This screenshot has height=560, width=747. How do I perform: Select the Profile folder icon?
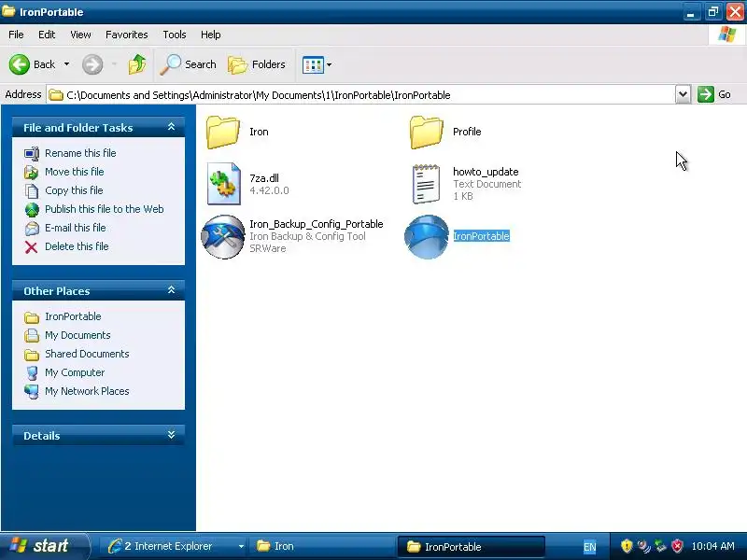click(x=426, y=132)
